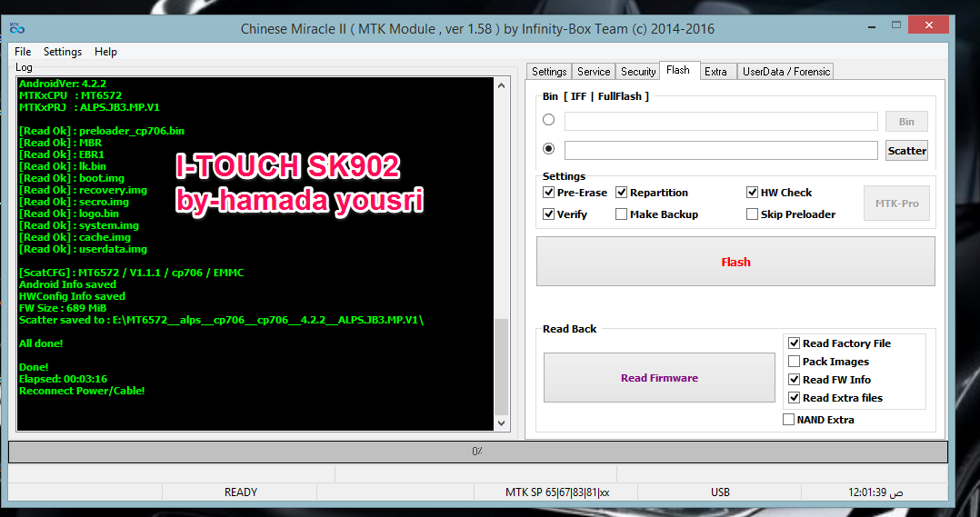Switch to the Security tab
This screenshot has height=517, width=980.
638,72
